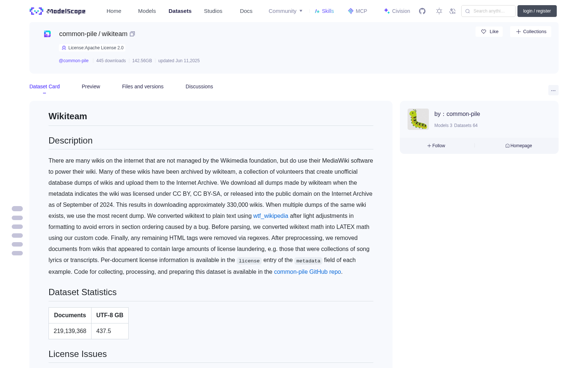Follow the common-pile organization
The height and width of the screenshot is (368, 588).
[436, 146]
